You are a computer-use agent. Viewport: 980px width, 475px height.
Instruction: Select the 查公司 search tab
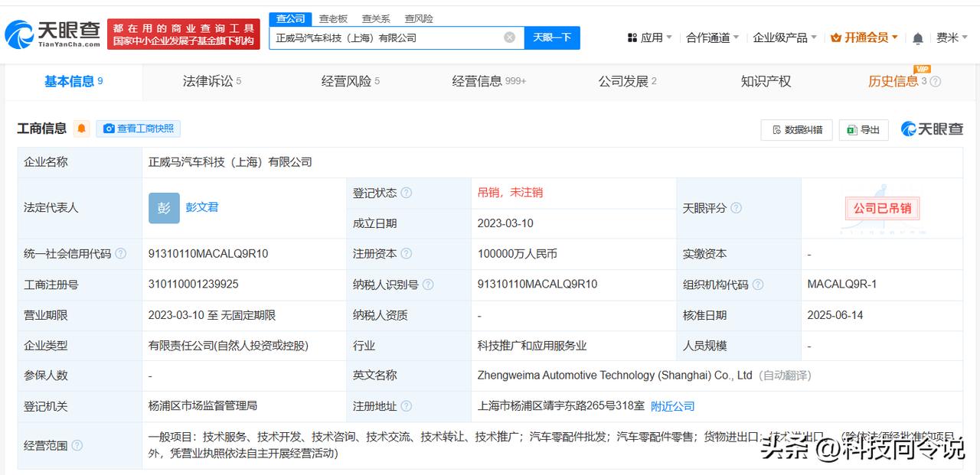290,18
